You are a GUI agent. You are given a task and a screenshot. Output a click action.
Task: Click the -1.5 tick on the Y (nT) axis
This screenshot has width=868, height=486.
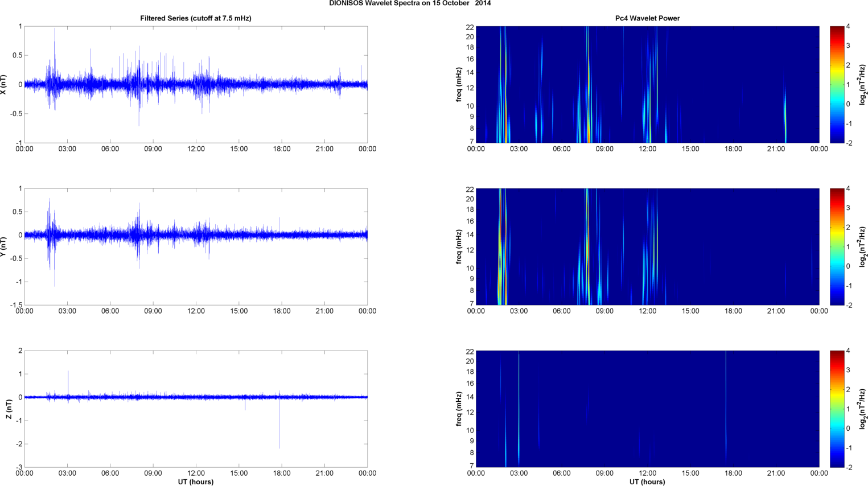pos(16,305)
